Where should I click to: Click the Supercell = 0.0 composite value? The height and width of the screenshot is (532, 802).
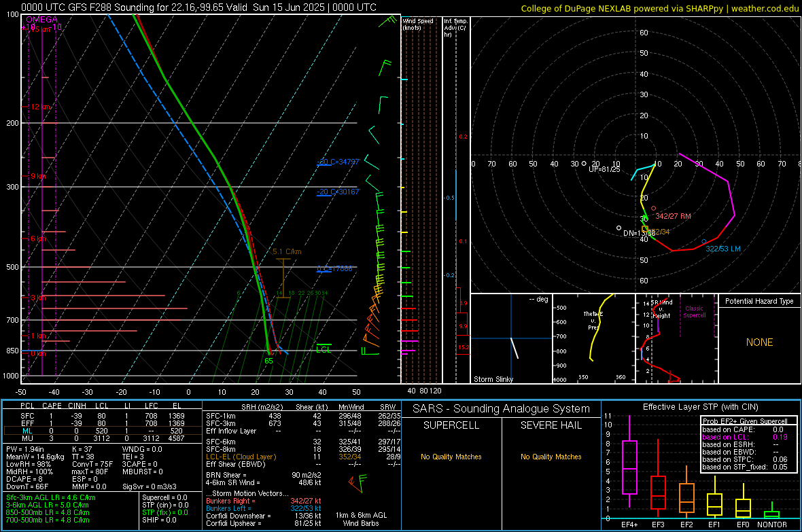coord(164,497)
